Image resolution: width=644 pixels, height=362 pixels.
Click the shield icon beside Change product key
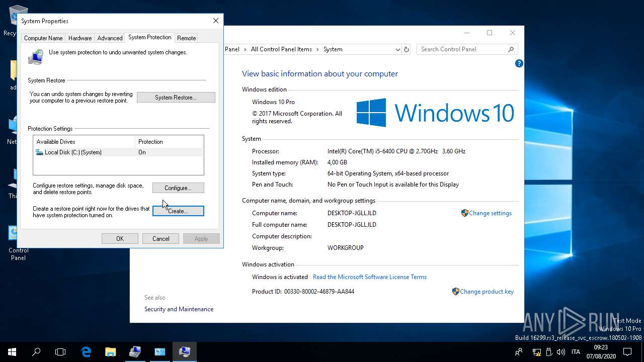(455, 292)
